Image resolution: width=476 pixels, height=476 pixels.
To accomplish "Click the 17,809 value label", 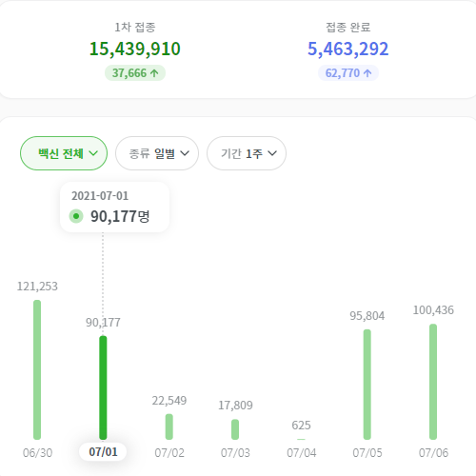I will 235,406.
